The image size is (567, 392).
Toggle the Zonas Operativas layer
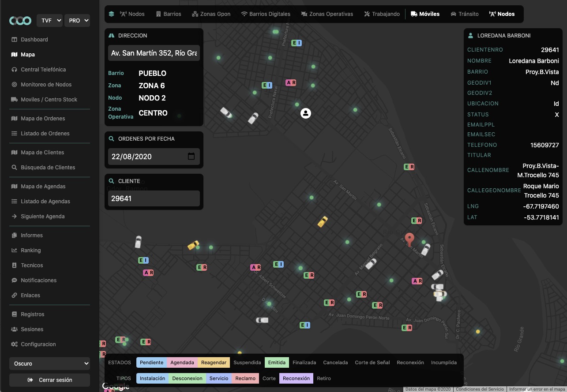pyautogui.click(x=327, y=14)
